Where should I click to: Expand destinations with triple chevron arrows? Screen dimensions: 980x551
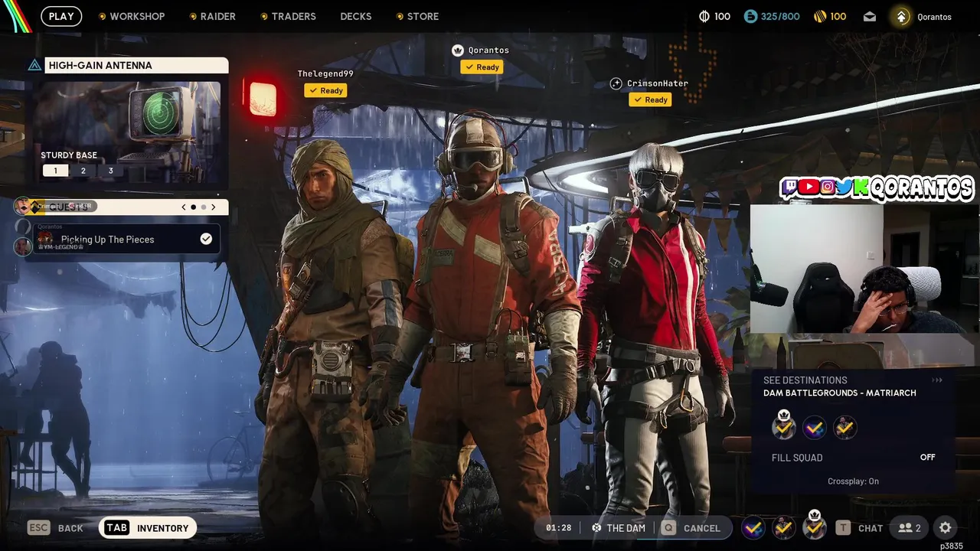(x=937, y=380)
